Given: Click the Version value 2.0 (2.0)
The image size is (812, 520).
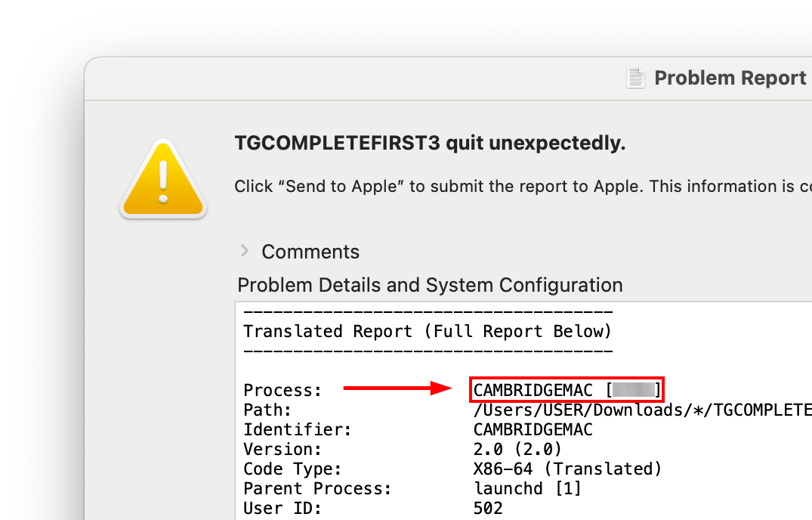Looking at the screenshot, I should coord(518,449).
